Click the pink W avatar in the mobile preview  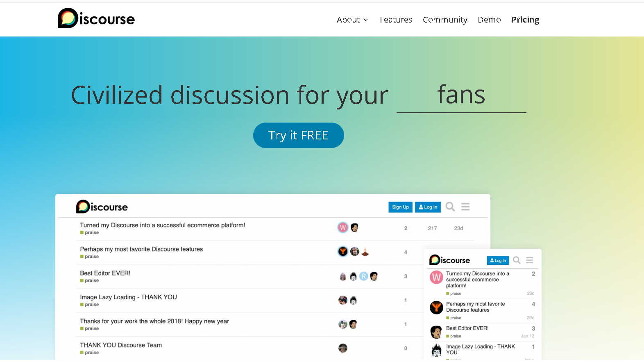436,278
